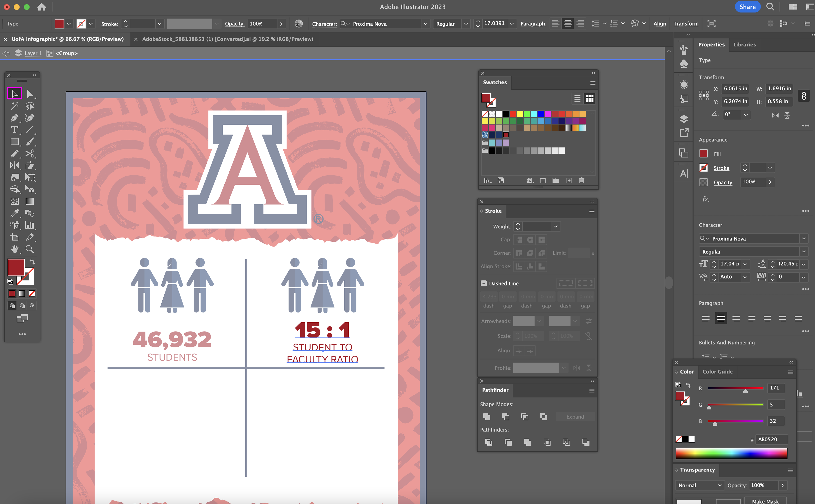The height and width of the screenshot is (504, 815).
Task: Toggle constrain width and height proportions
Action: (x=804, y=96)
